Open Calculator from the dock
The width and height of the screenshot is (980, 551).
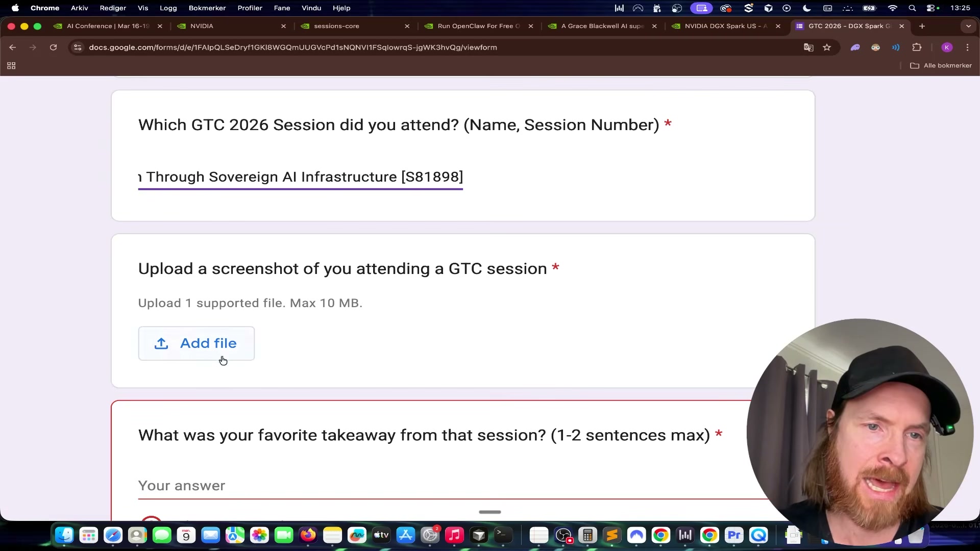pos(587,535)
